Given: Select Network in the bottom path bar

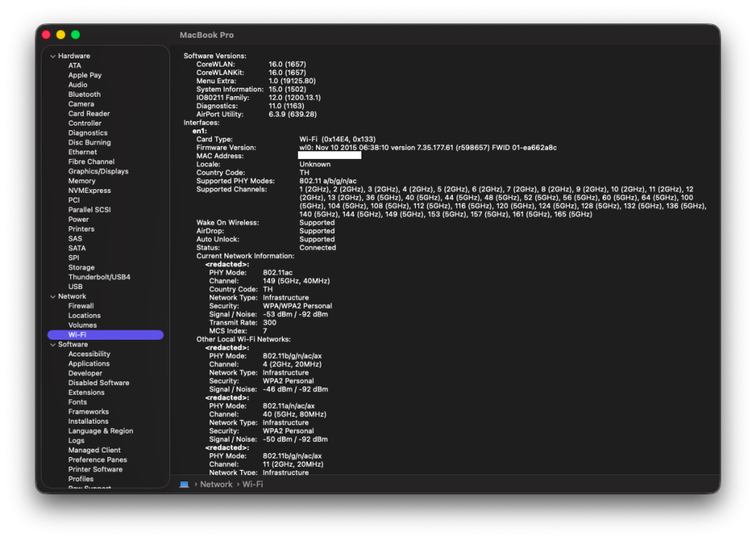Looking at the screenshot, I should [216, 484].
